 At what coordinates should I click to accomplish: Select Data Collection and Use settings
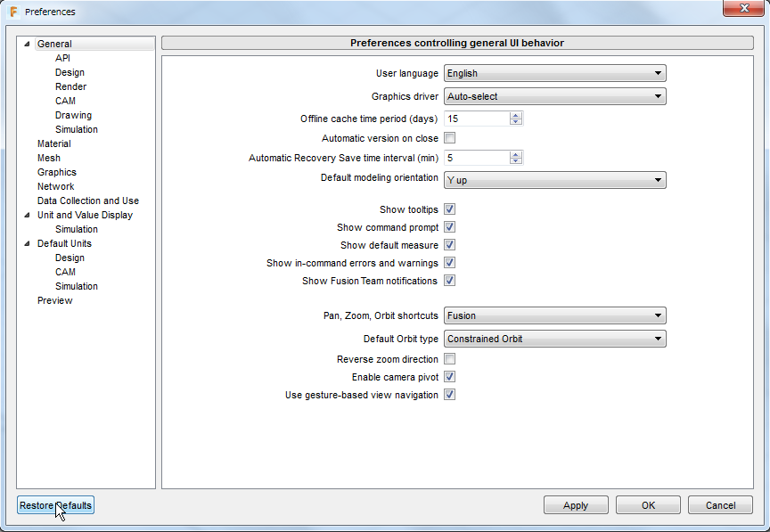[x=87, y=201]
